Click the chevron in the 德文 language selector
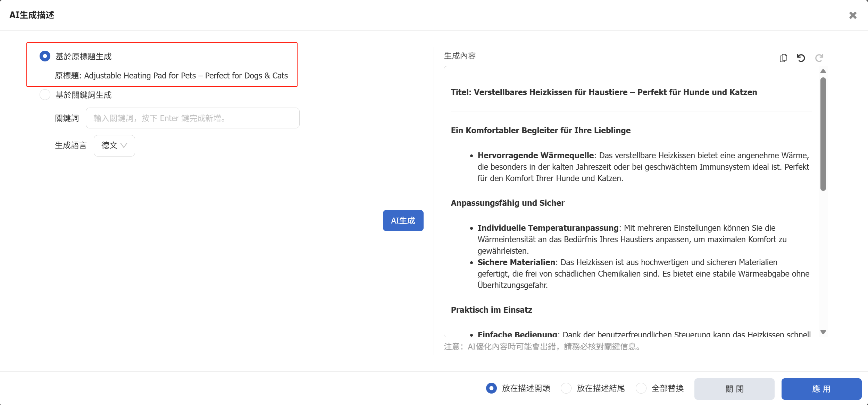This screenshot has width=868, height=405. click(124, 146)
